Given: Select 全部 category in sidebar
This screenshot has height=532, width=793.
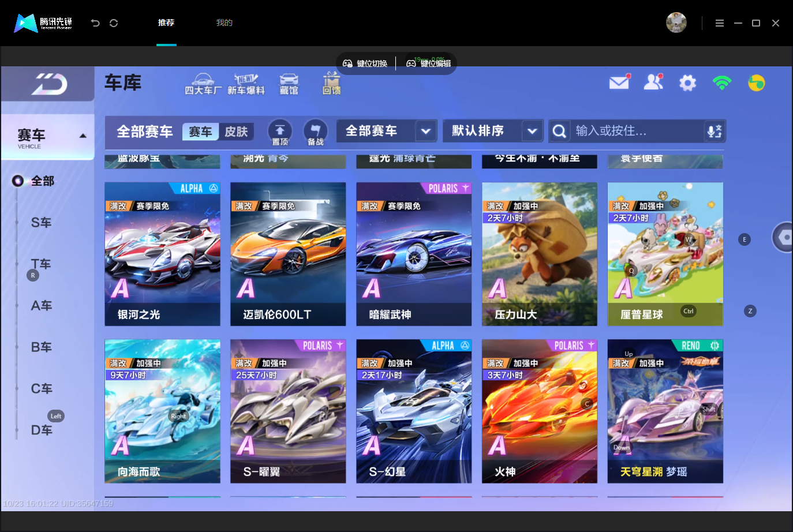Looking at the screenshot, I should coord(42,181).
